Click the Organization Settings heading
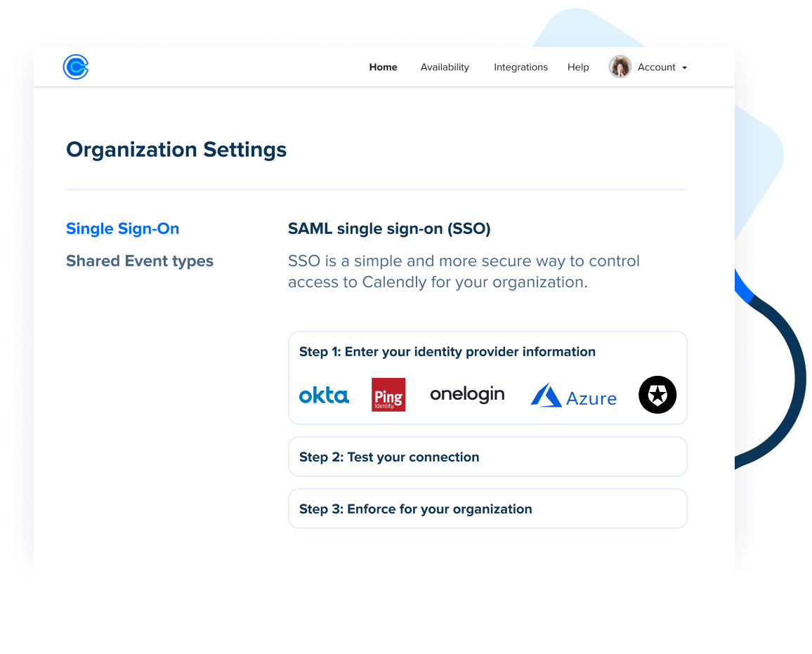 pos(176,150)
